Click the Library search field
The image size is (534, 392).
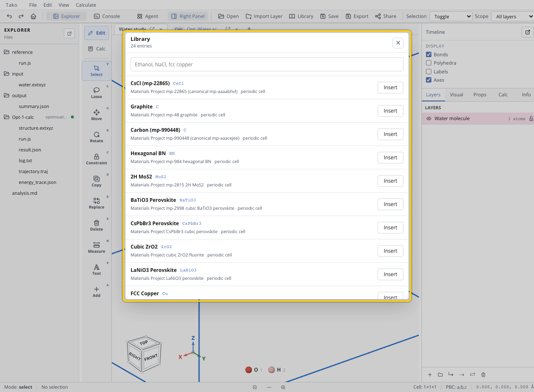(267, 64)
